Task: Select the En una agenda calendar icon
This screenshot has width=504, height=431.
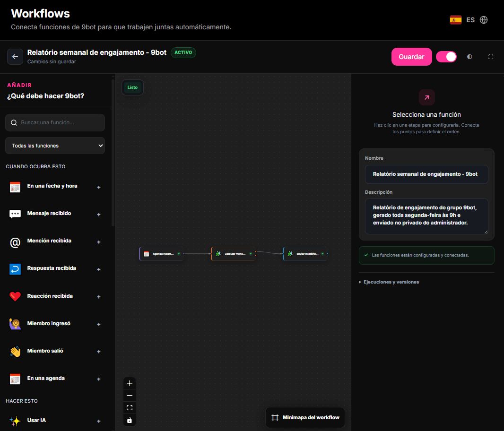Action: [x=15, y=379]
